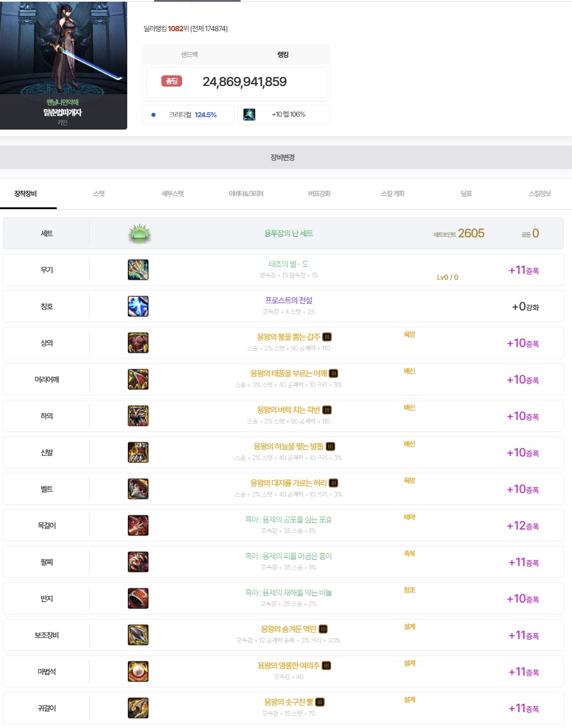Click the 귀걸이 earring item icon
572x728 pixels.
138,708
